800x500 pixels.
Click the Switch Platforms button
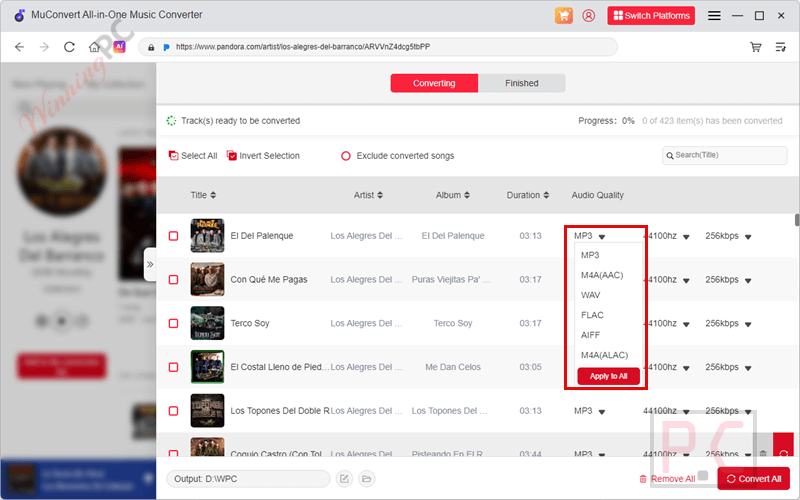tap(651, 15)
